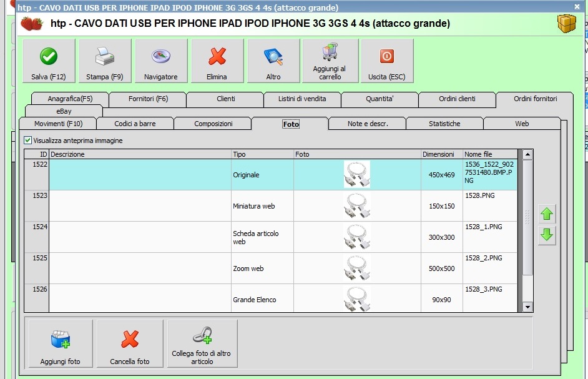This screenshot has height=379, width=588.
Task: Click the strawberry logo icon in the header
Action: coord(31,24)
